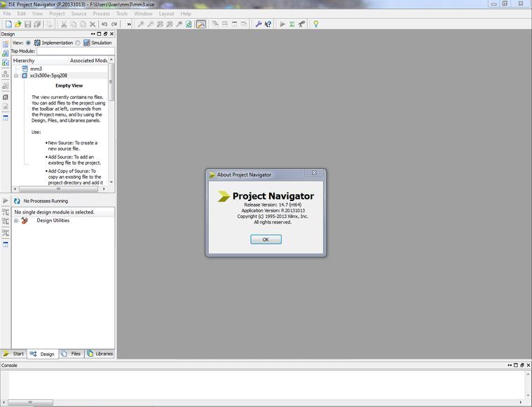The width and height of the screenshot is (532, 407).
Task: Click the Open project folder icon
Action: [18, 24]
